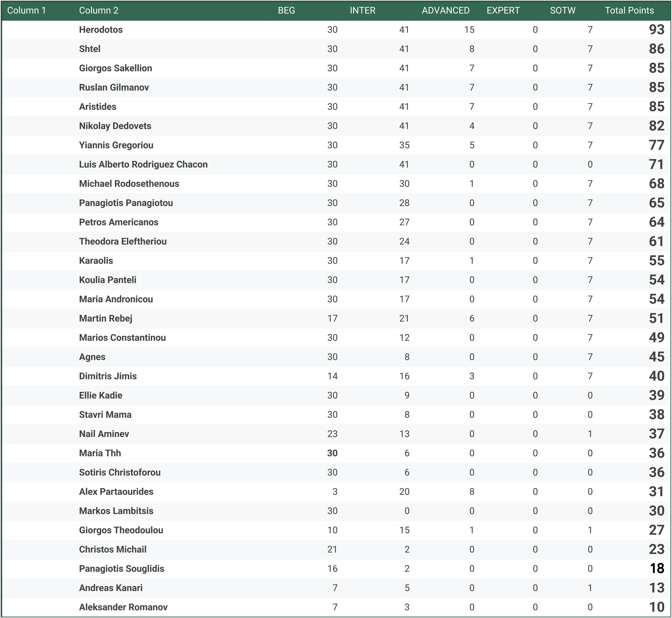
Task: Select Martin Rebej BEG value 17
Action: click(x=332, y=318)
